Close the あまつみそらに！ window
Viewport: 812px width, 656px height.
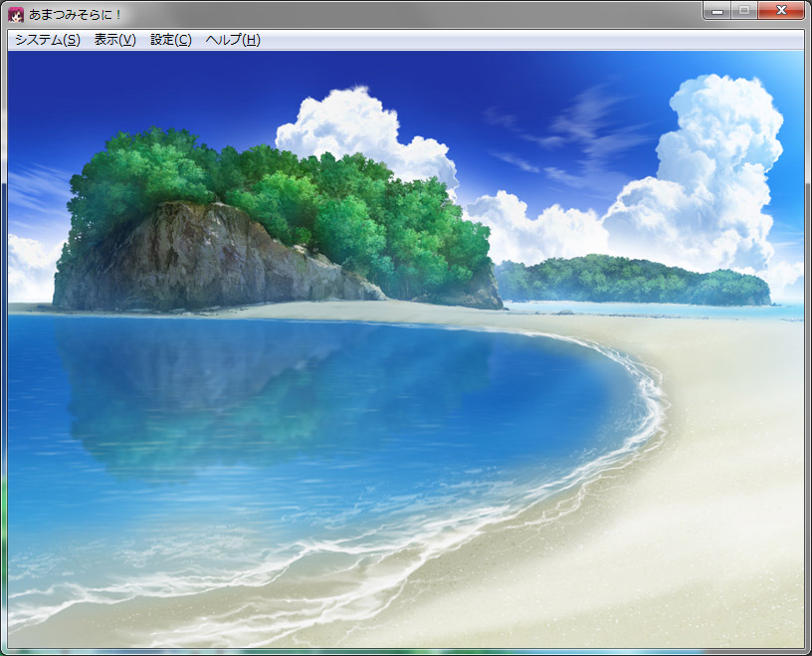click(x=781, y=10)
